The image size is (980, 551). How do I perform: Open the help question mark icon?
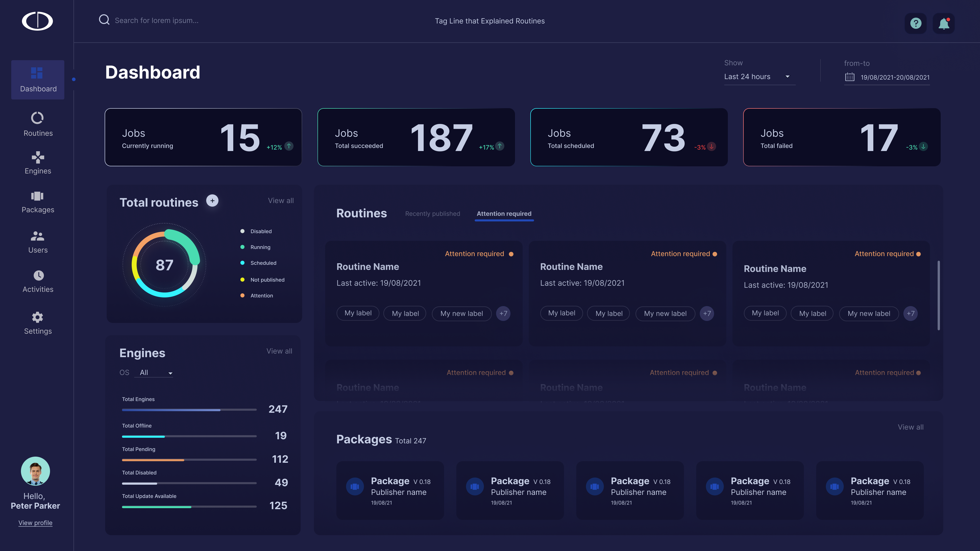(x=915, y=23)
